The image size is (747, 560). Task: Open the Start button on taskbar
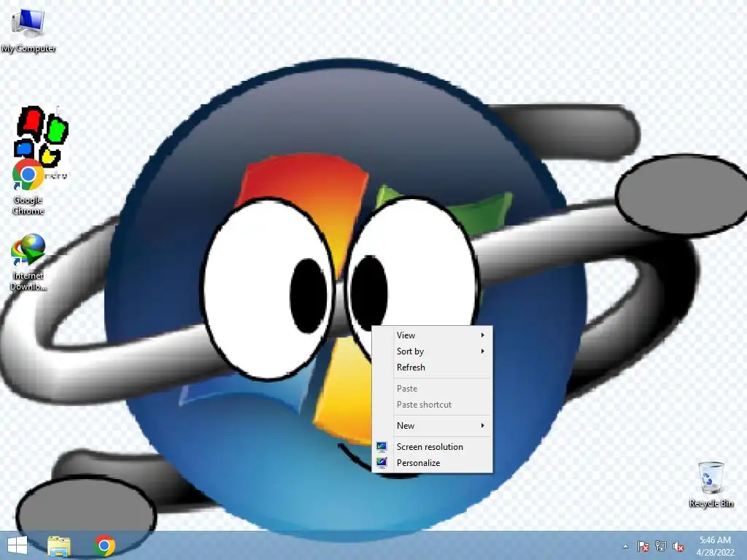pyautogui.click(x=18, y=545)
